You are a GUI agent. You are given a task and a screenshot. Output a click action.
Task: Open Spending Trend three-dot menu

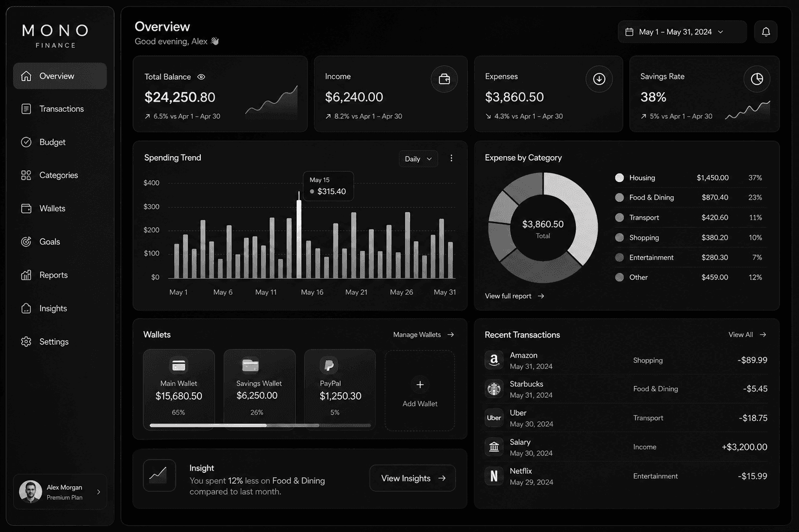[451, 159]
